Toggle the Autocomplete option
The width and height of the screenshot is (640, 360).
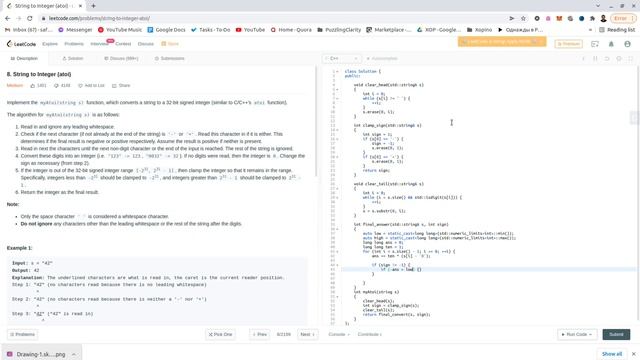(x=382, y=58)
